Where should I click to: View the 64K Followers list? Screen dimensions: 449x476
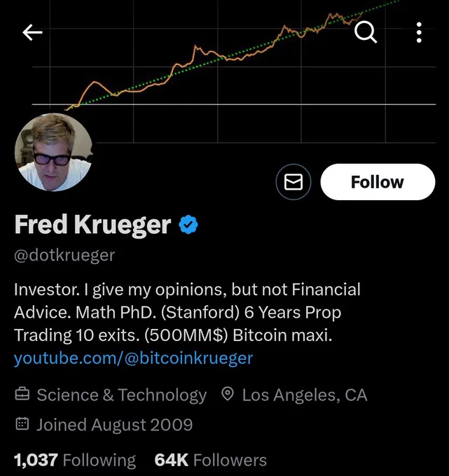(x=211, y=460)
